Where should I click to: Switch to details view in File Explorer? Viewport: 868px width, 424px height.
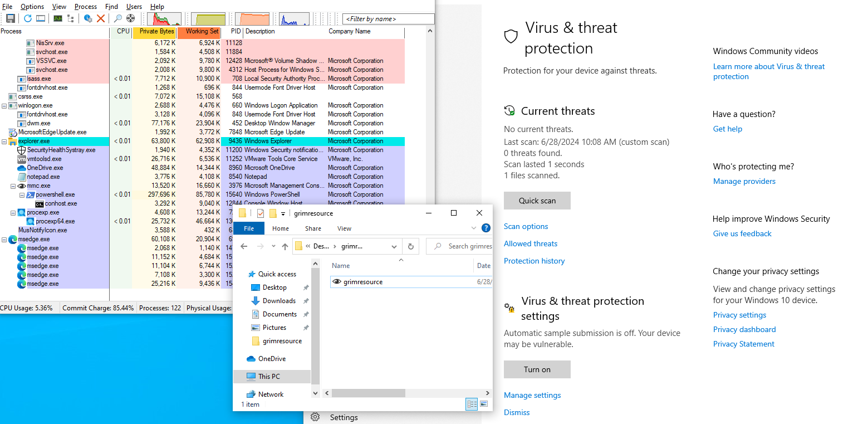pyautogui.click(x=472, y=404)
